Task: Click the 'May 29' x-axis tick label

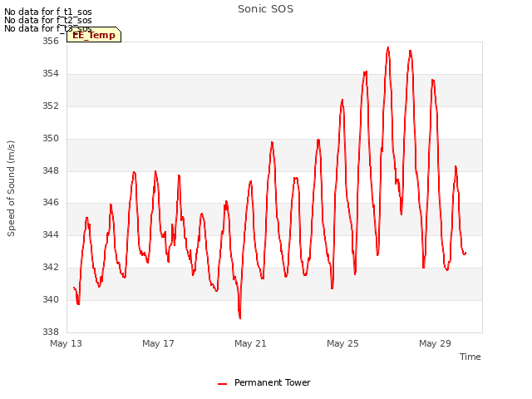Action: click(435, 343)
